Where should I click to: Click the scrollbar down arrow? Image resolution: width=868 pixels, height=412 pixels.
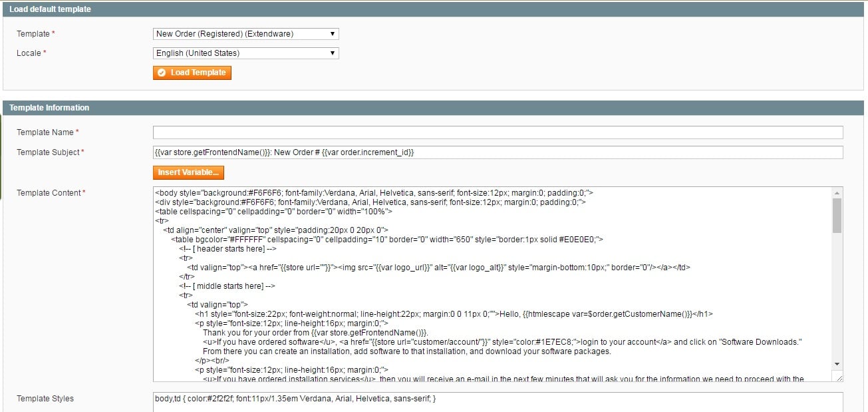click(836, 363)
